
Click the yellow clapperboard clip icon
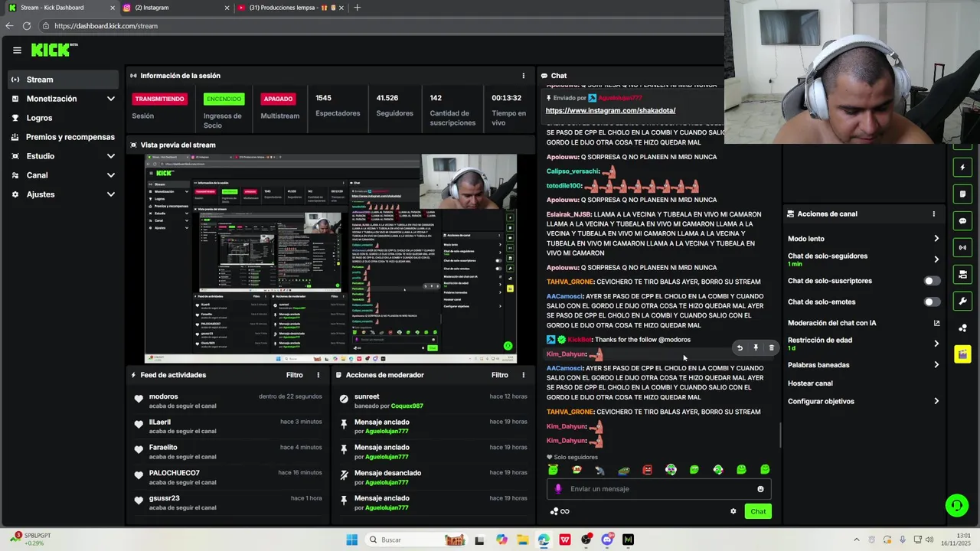(962, 354)
